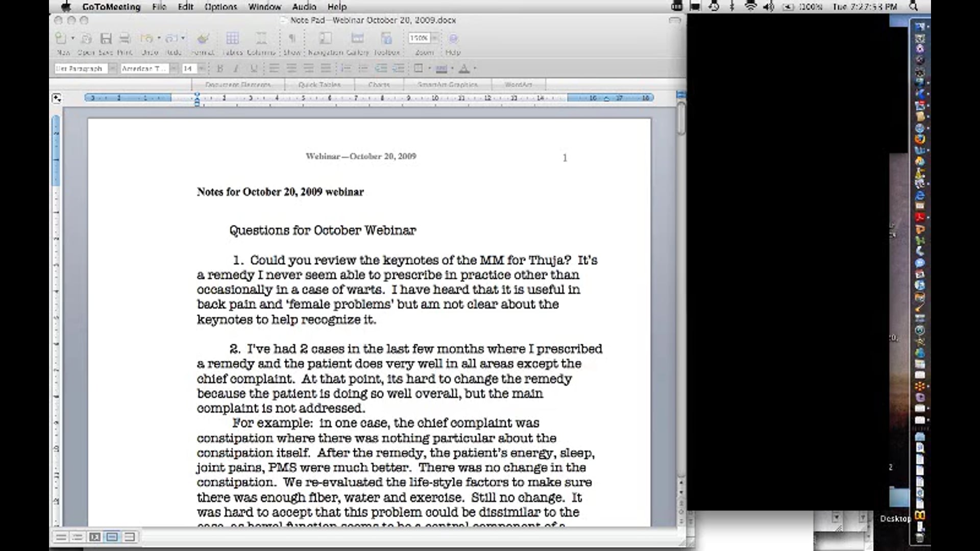Open the Format painter tool
The height and width of the screenshot is (551, 980).
coord(203,39)
